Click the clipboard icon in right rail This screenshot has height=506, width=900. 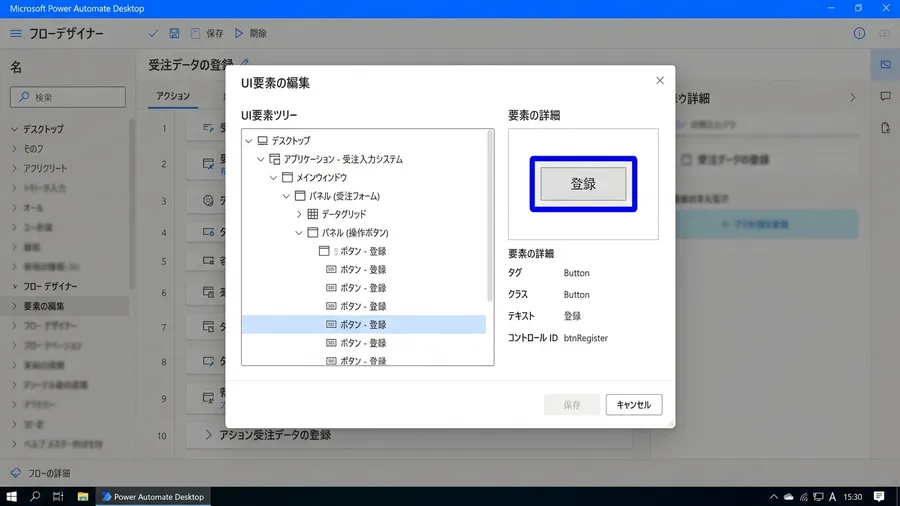(886, 127)
